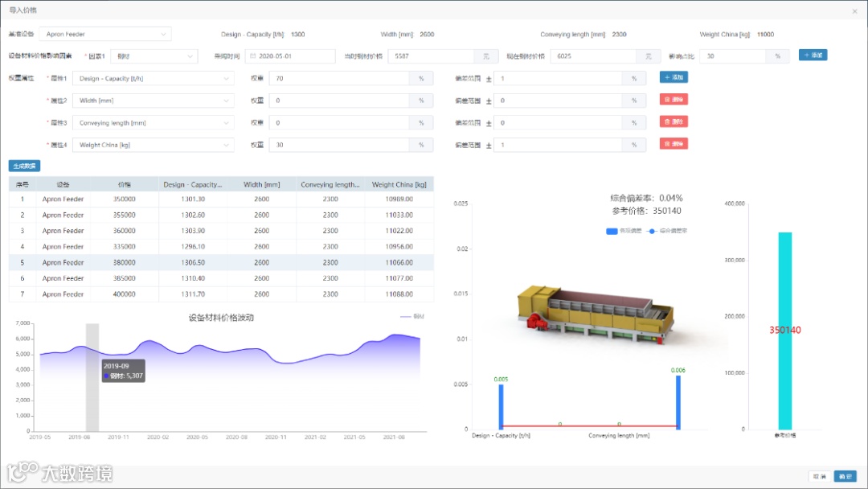
Task: Click the blue generate data button
Action: [24, 166]
